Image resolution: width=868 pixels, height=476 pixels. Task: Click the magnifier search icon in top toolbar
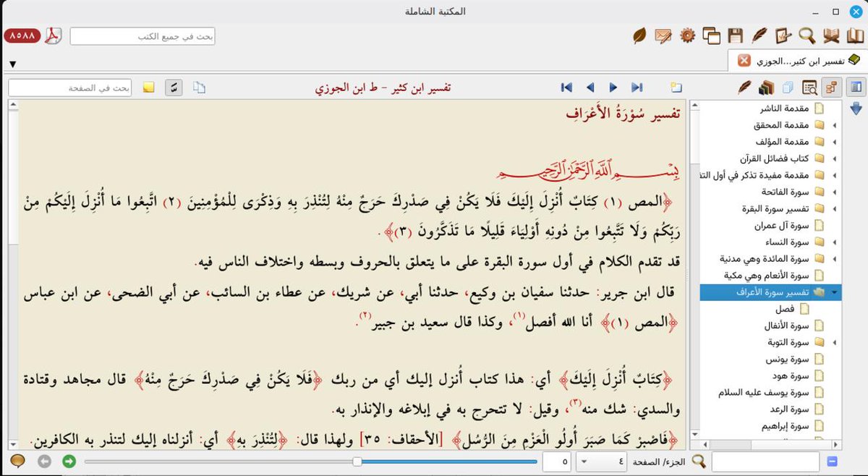(x=807, y=35)
